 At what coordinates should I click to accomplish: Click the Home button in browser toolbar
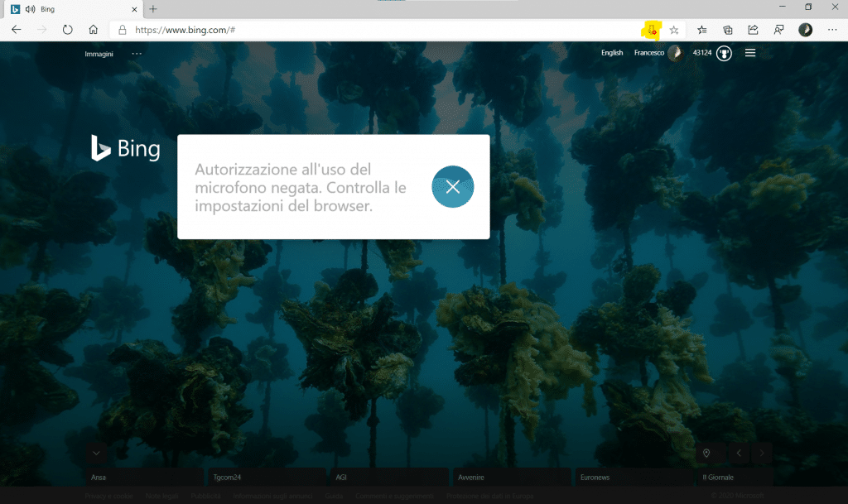[x=94, y=30]
